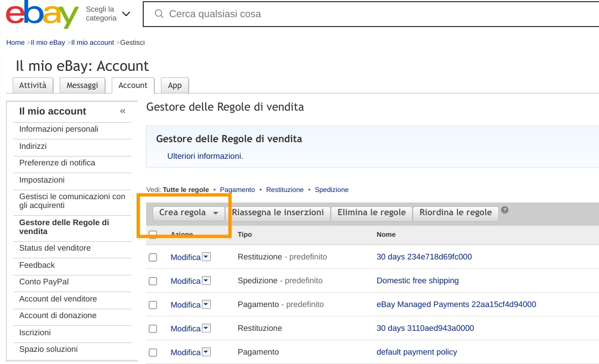Click Riordina le regole button

pyautogui.click(x=455, y=213)
